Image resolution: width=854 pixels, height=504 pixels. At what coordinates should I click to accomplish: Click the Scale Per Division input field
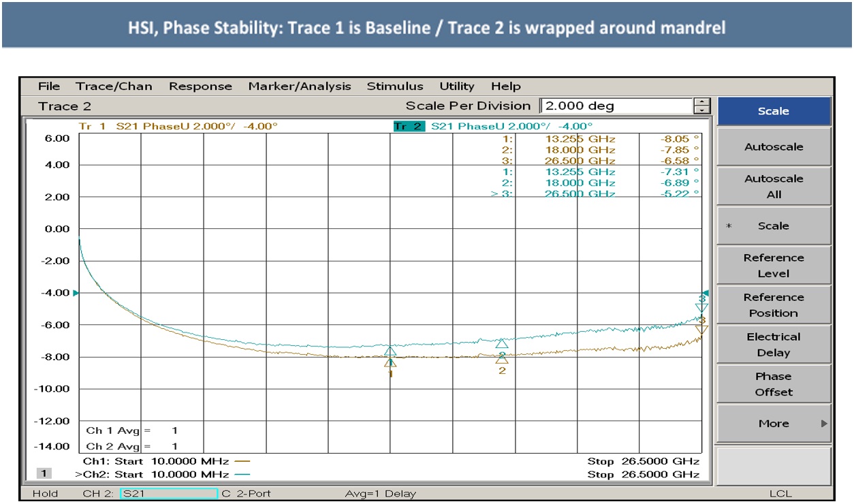616,106
